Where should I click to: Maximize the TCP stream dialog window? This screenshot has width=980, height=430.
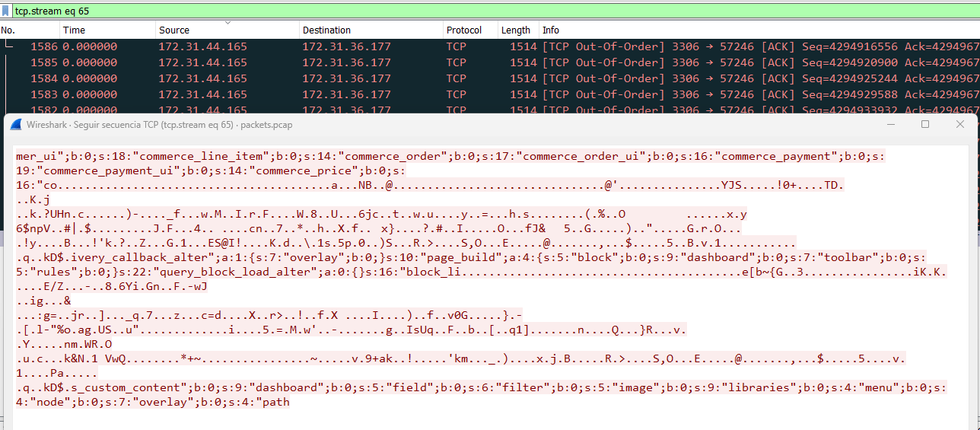tap(925, 124)
